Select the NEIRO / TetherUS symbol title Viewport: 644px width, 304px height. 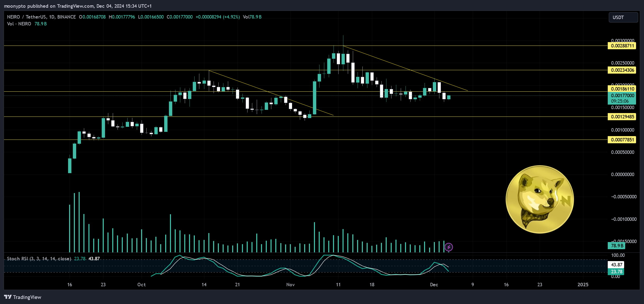pyautogui.click(x=41, y=17)
